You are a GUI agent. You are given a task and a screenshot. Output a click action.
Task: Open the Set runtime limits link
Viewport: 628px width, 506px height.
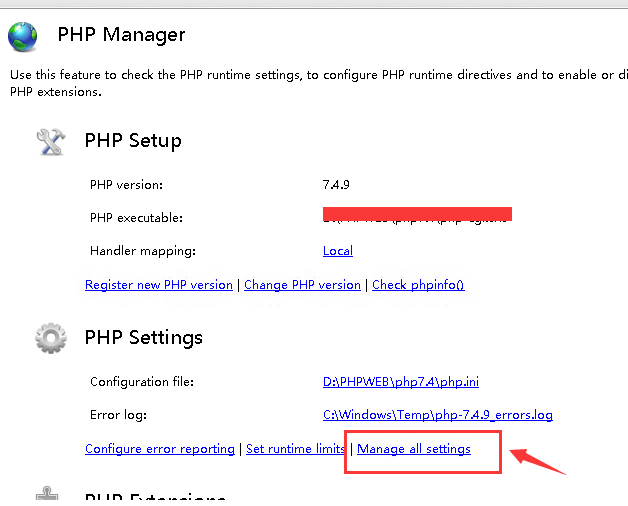[x=295, y=450]
